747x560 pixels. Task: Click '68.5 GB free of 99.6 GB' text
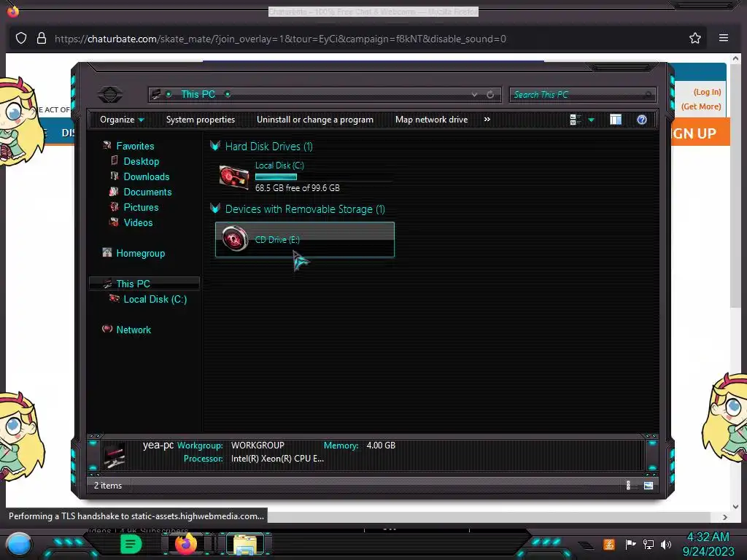click(298, 188)
